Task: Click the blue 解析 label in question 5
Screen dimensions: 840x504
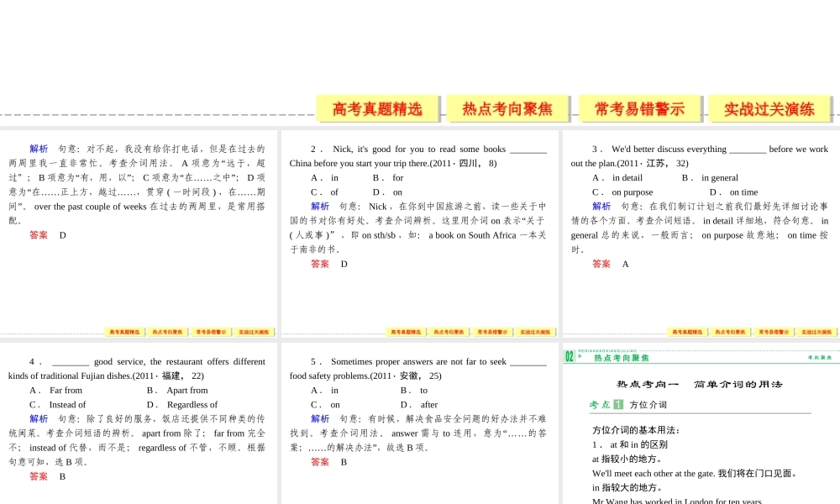Action: (320, 419)
